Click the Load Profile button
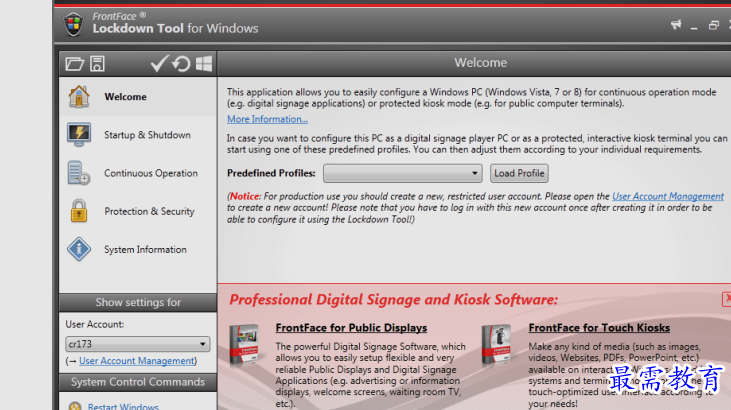731x410 pixels. pyautogui.click(x=519, y=173)
